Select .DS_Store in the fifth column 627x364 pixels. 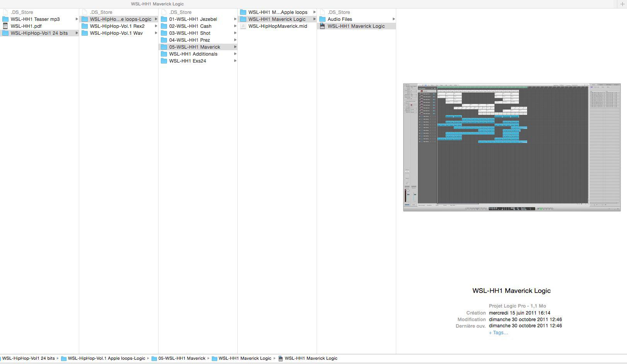(339, 12)
